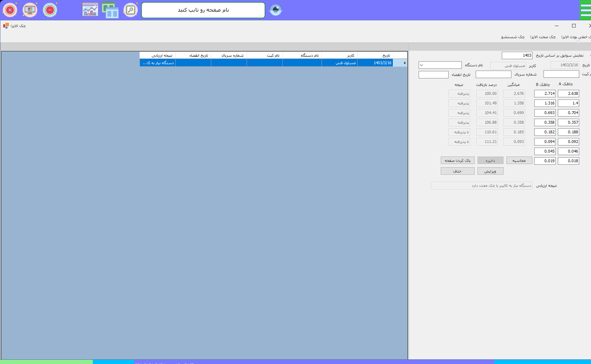Click the year filter field showing 1403
The width and height of the screenshot is (591, 364).
coord(517,56)
